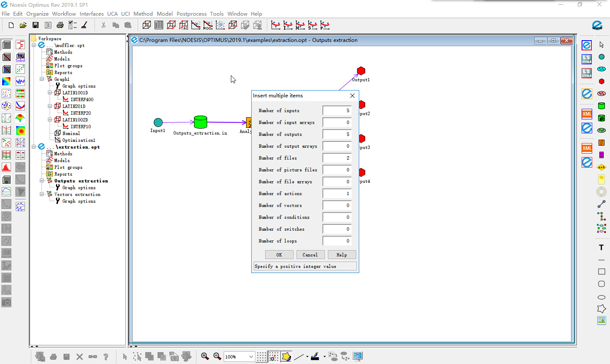610x364 pixels.
Task: Click Cancel in Insert multiple items dialog
Action: point(310,255)
